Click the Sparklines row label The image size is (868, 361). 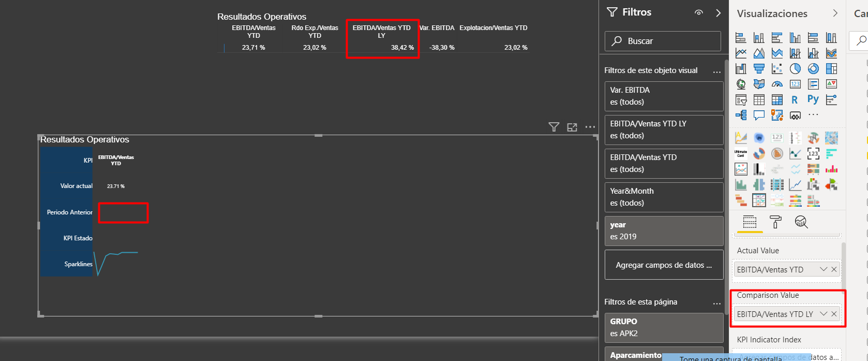pos(79,264)
